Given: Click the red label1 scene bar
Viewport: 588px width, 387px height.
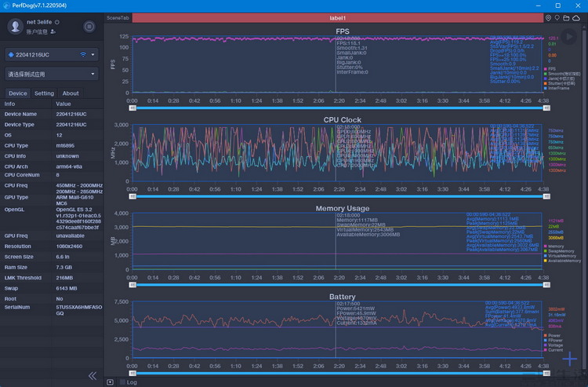Looking at the screenshot, I should pyautogui.click(x=337, y=17).
